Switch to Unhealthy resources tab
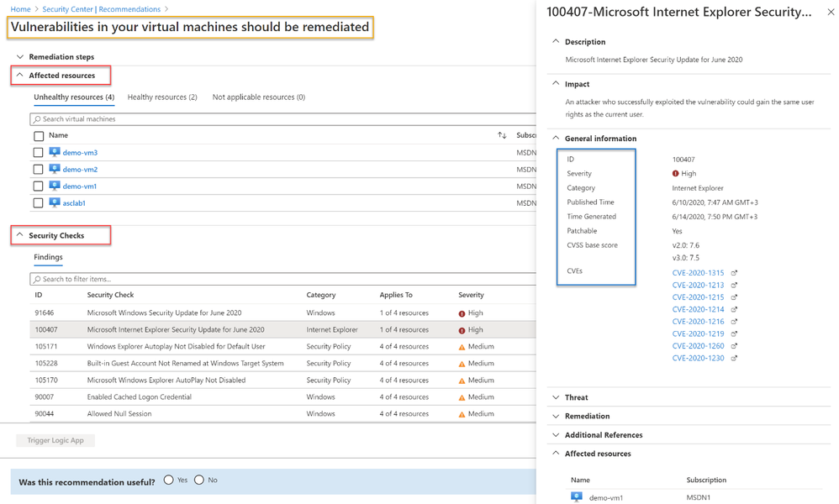Image resolution: width=839 pixels, height=504 pixels. click(x=74, y=97)
